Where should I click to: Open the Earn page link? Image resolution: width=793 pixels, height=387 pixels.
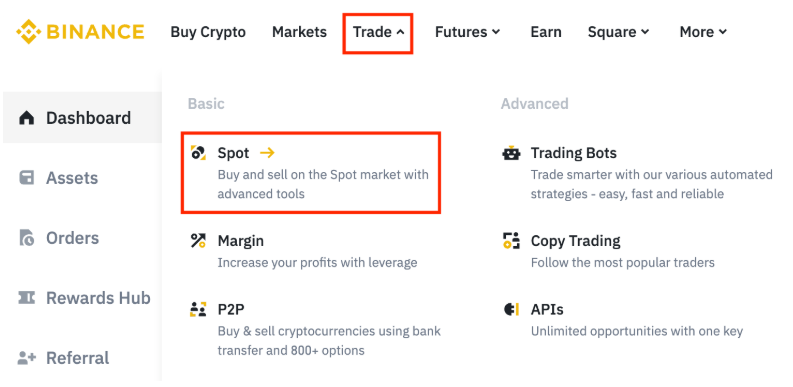coord(546,32)
